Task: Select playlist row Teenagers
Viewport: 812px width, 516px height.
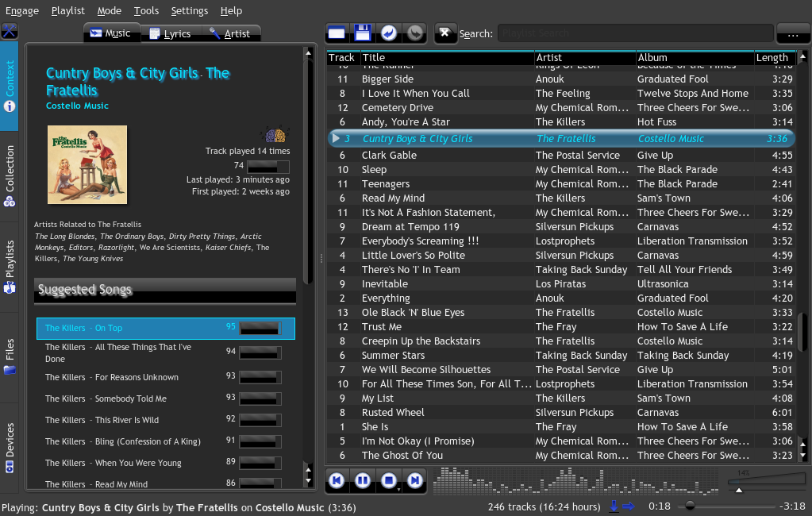Action: (x=561, y=184)
